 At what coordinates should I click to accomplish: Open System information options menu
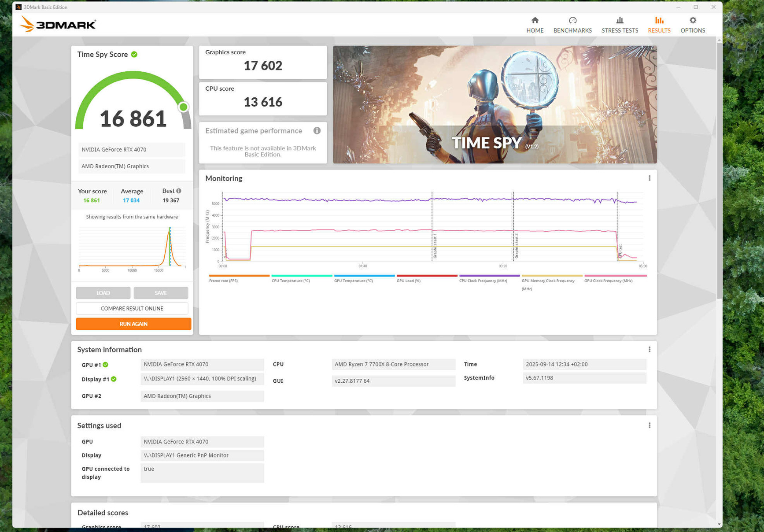649,349
